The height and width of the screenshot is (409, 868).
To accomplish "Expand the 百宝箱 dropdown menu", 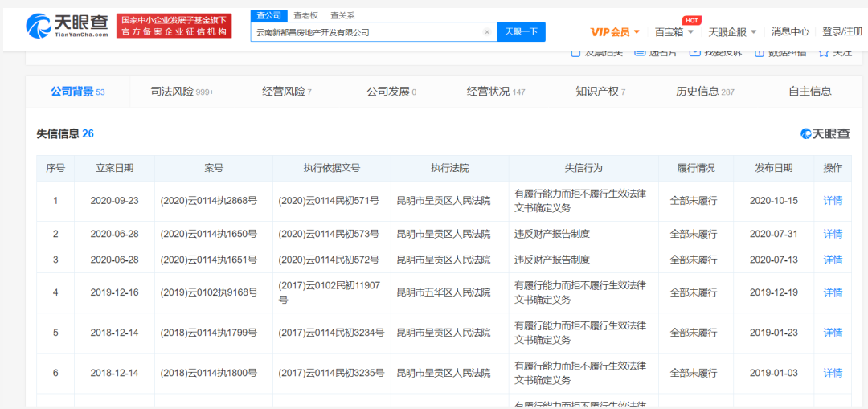I will (x=674, y=32).
